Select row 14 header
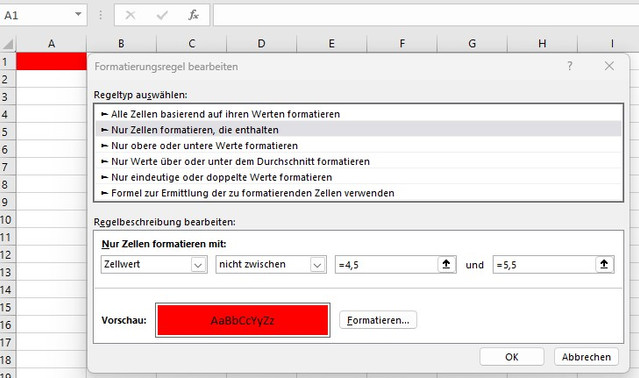Screen dimensions: 639x378 click(8, 290)
